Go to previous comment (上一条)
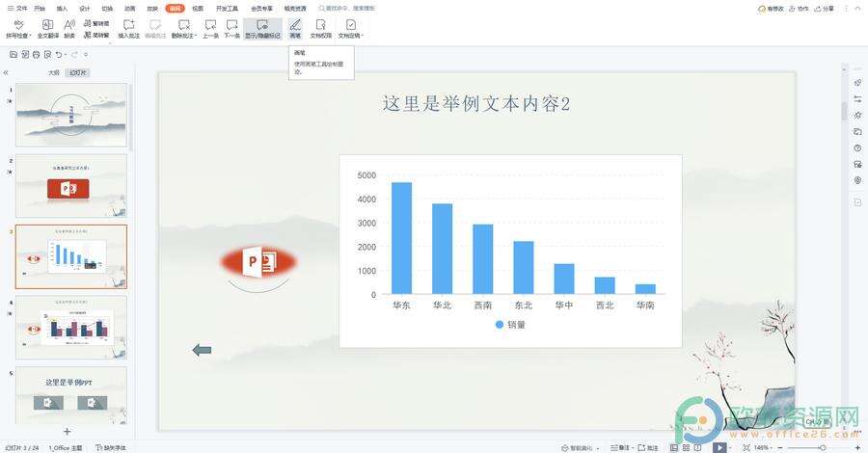This screenshot has width=868, height=453. point(210,28)
